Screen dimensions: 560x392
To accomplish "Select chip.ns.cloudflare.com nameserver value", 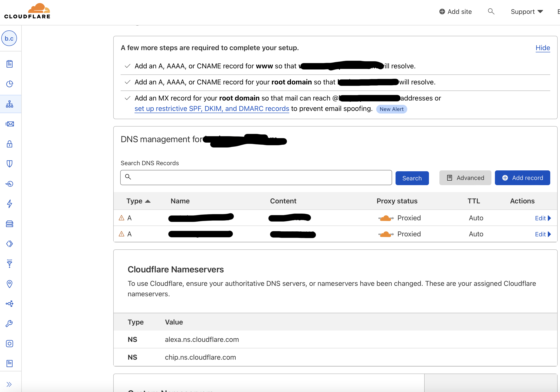I will click(x=200, y=357).
